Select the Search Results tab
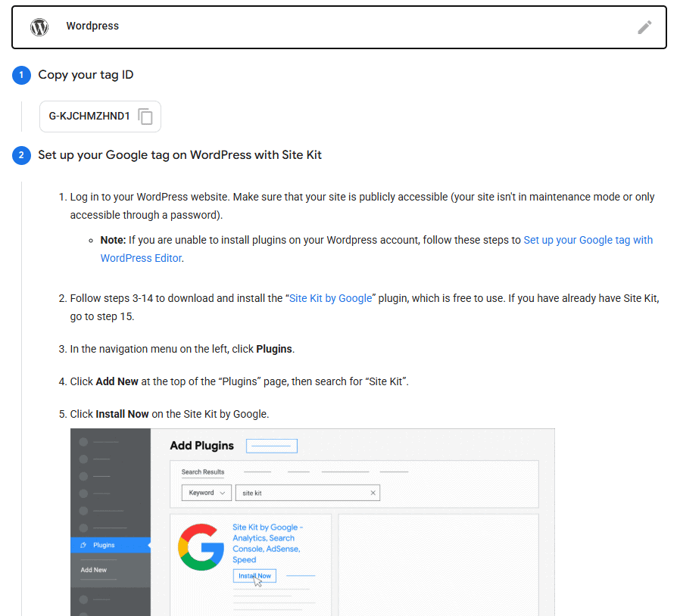The width and height of the screenshot is (680, 616). 203,472
